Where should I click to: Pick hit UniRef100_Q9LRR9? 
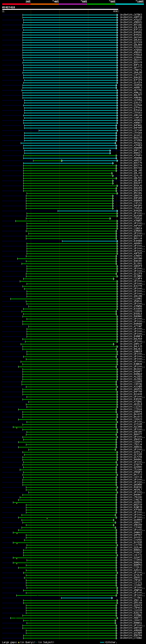point(131,45)
